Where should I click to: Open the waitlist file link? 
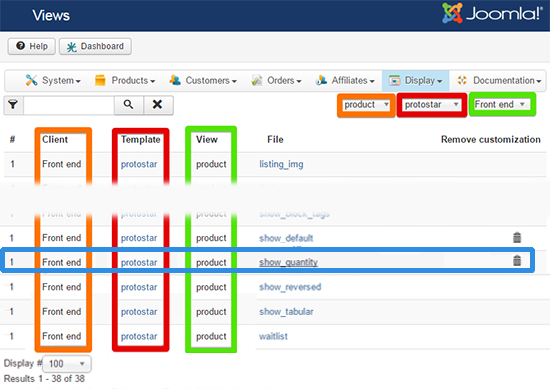(273, 336)
